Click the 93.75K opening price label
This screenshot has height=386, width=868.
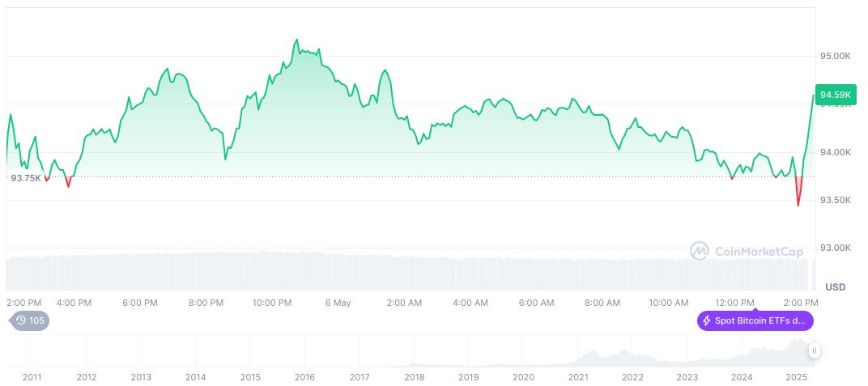25,178
